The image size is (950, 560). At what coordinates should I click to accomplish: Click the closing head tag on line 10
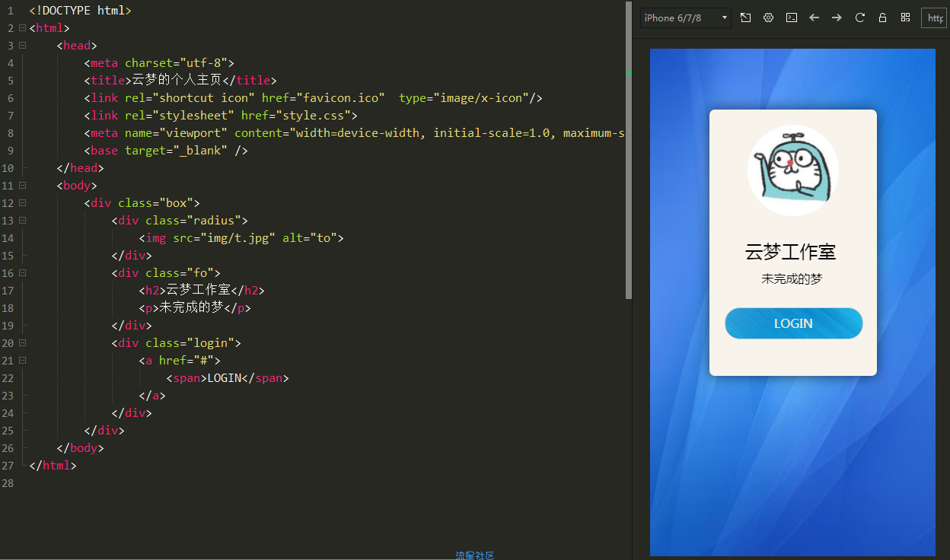80,168
